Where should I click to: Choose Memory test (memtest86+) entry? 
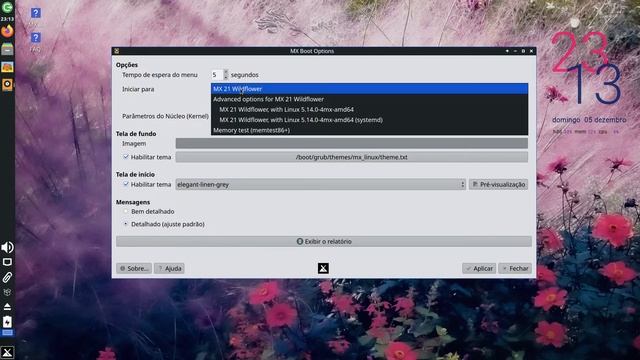[369, 130]
